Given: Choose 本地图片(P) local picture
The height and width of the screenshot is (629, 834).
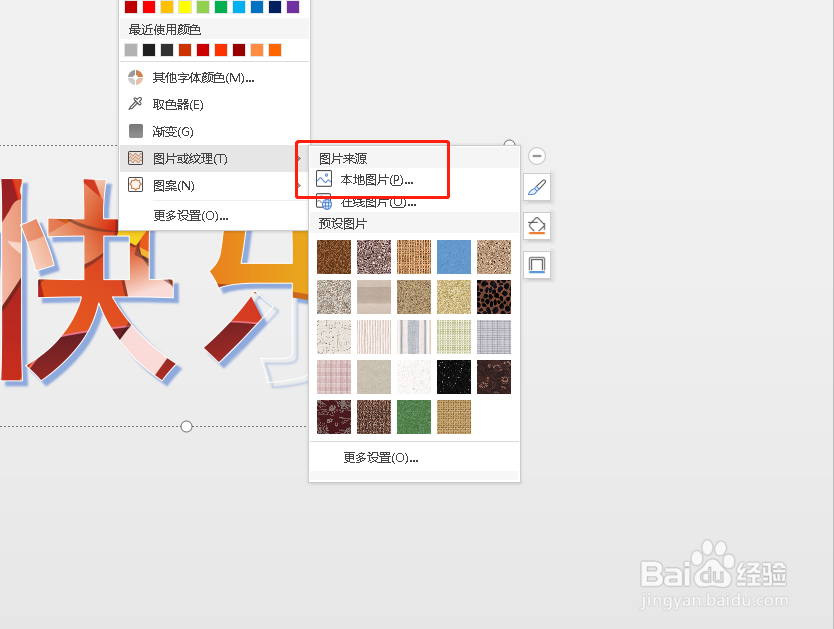Looking at the screenshot, I should (x=377, y=180).
